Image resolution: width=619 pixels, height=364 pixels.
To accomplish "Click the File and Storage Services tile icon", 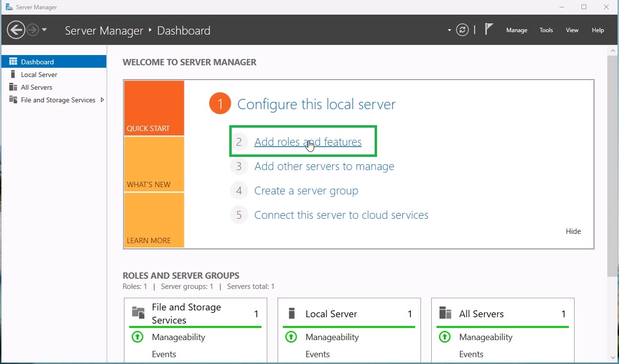I will (x=139, y=313).
